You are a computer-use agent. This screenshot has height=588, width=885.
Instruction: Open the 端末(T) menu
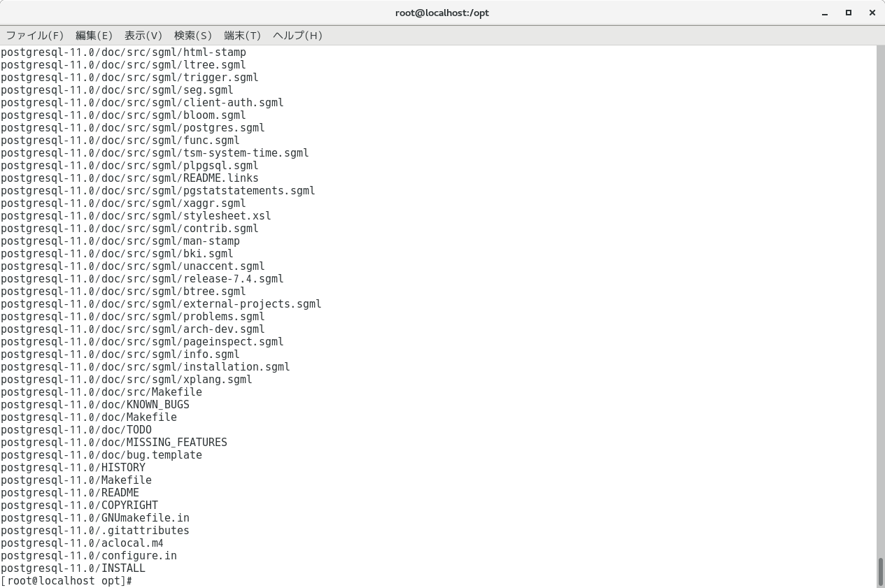tap(243, 36)
